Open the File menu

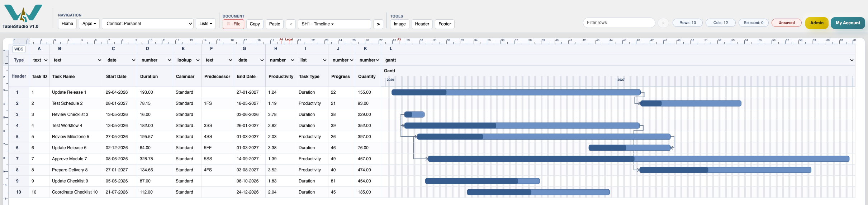(x=233, y=24)
